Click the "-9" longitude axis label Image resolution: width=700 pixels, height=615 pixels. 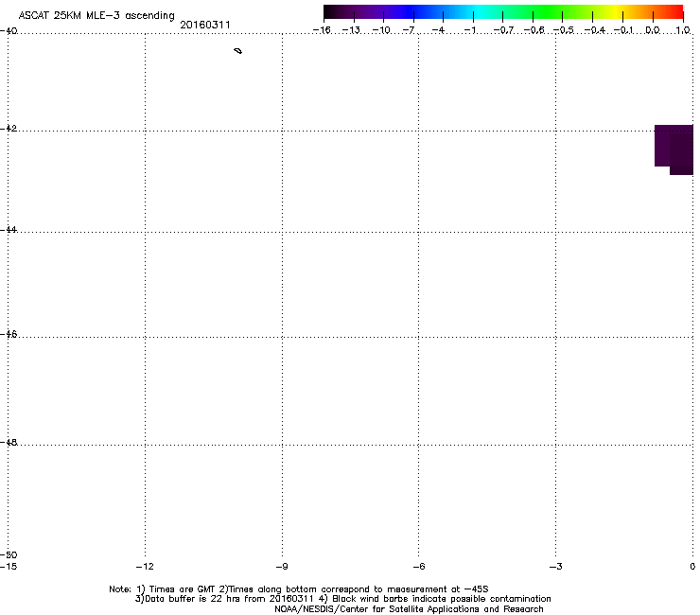point(282,567)
